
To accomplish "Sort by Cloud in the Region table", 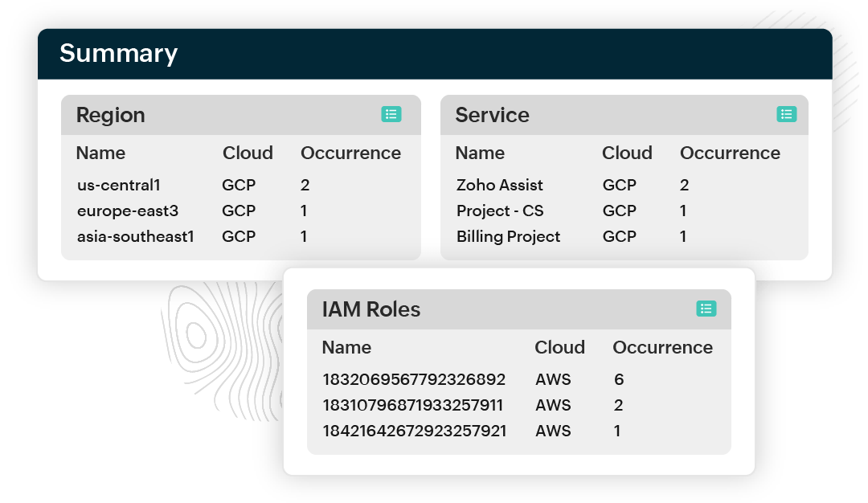I will 248,153.
